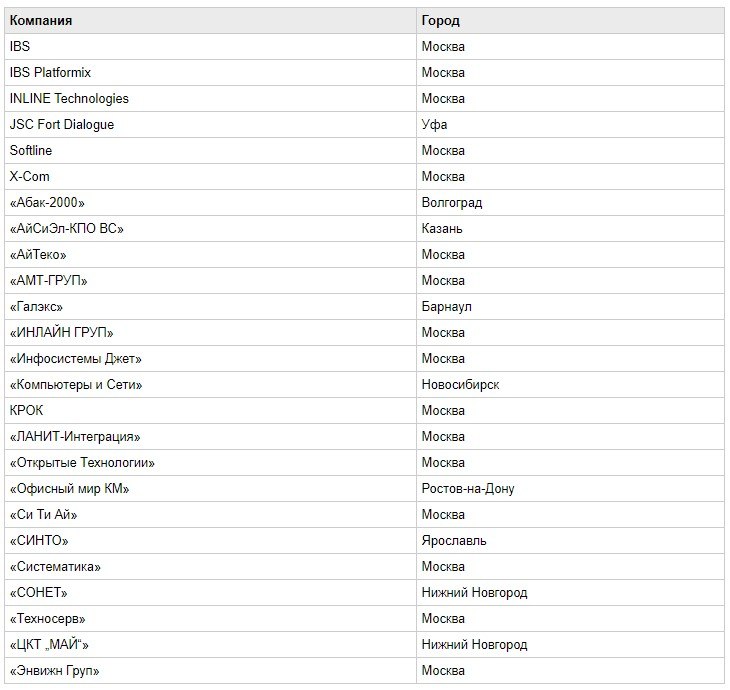Select the «Инфосистемы Джет» cell
This screenshot has height=690, width=730.
pos(76,358)
